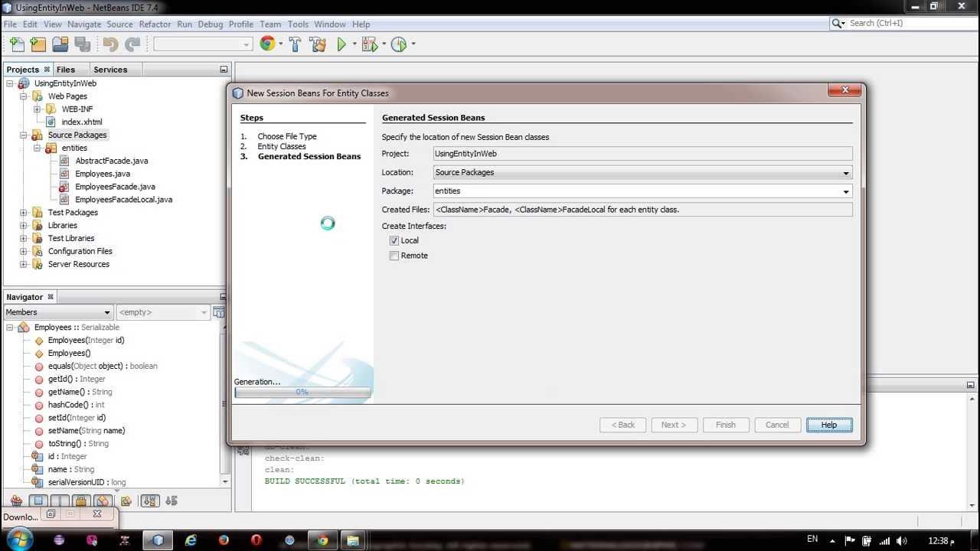Screen dimensions: 980x551
Task: Open Opera from the taskbar
Action: coord(256,540)
